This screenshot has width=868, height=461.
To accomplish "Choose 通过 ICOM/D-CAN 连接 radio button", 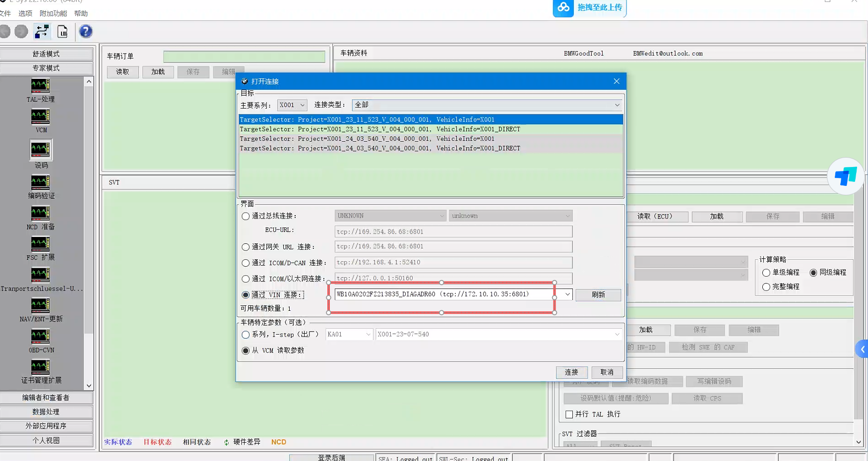I will point(246,263).
